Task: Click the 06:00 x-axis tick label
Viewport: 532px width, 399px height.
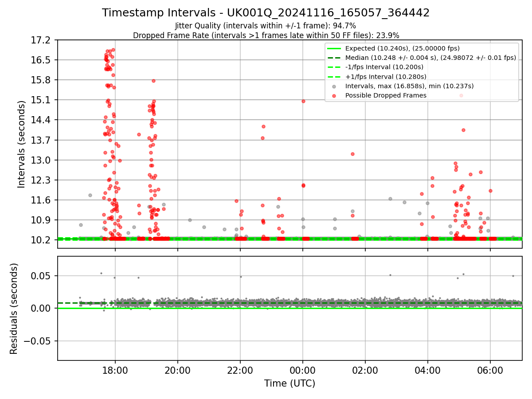Action: click(490, 371)
